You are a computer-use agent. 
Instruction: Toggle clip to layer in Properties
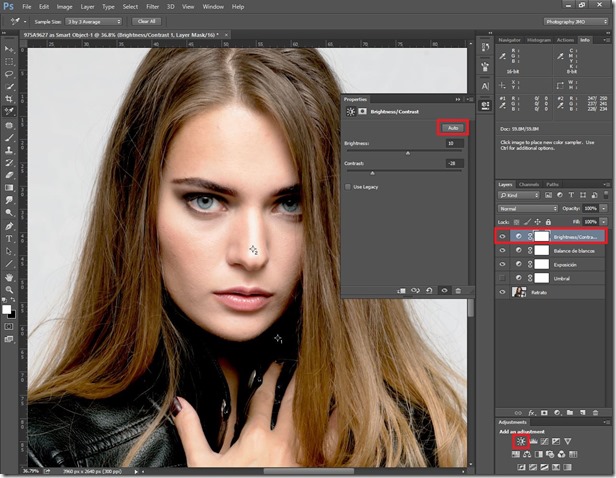click(401, 291)
